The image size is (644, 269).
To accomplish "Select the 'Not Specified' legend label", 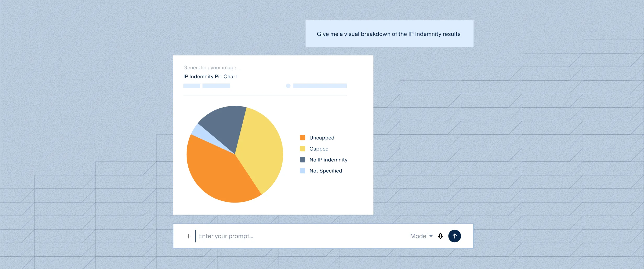I will coord(326,171).
